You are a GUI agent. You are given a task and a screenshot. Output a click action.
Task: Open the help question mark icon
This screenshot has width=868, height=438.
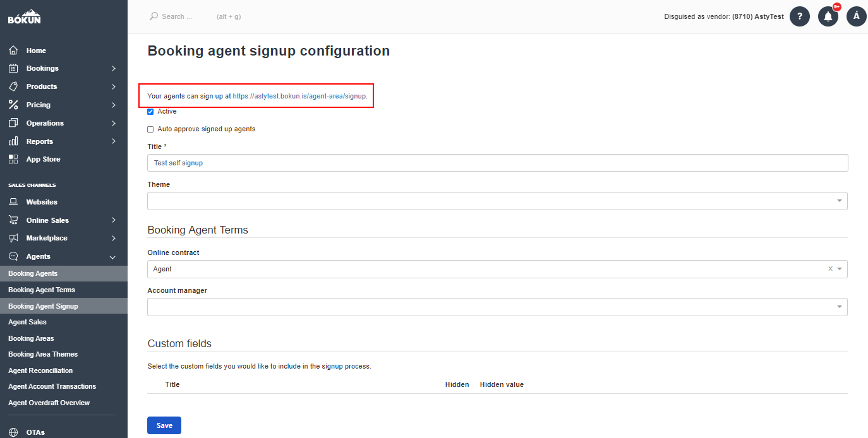800,16
